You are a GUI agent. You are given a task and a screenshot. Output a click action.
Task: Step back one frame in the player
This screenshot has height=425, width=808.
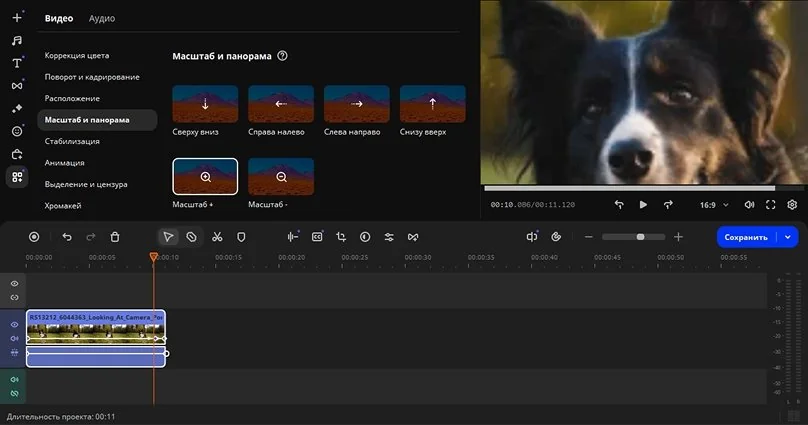pos(619,205)
